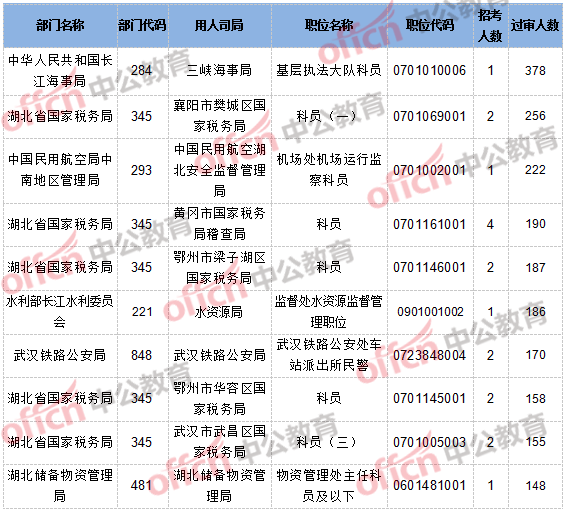The height and width of the screenshot is (513, 567).
Task: Select the 部门代码 header cell
Action: coord(142,25)
